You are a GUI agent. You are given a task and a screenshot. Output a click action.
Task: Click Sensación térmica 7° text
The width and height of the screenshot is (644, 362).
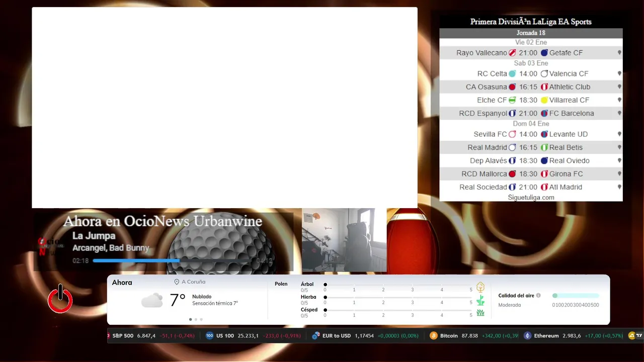[x=215, y=304]
